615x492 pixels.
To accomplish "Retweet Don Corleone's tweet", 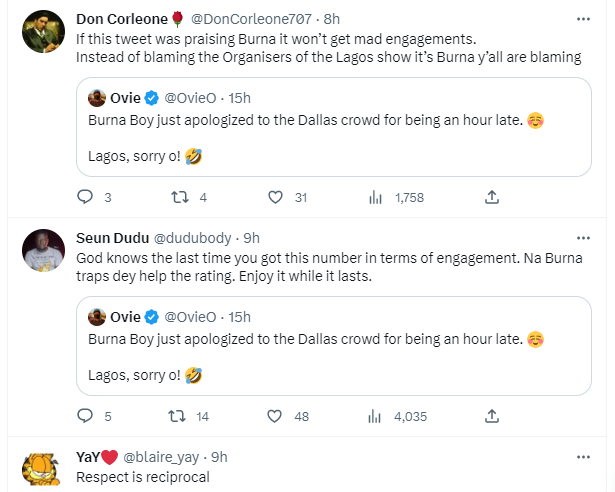I will tap(180, 198).
